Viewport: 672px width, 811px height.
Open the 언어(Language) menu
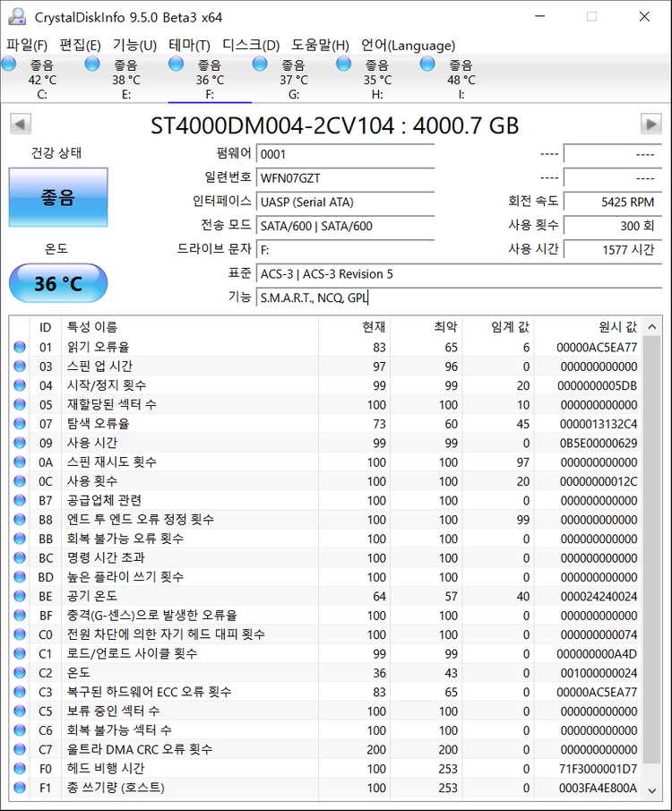(x=409, y=46)
